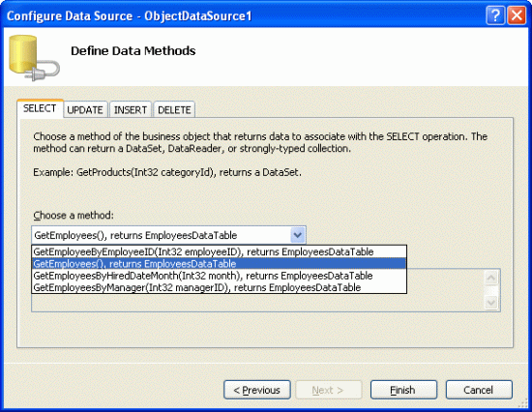532x412 pixels.
Task: Click the dialog title bar text
Action: pyautogui.click(x=130, y=15)
